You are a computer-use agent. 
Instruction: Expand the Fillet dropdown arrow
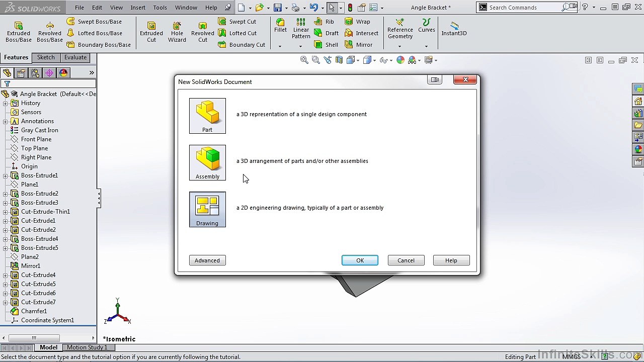(x=280, y=46)
